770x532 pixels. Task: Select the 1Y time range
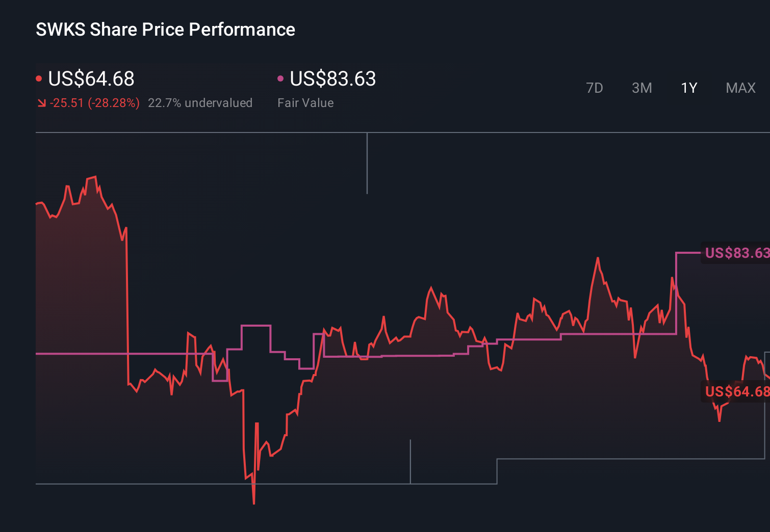(x=688, y=88)
